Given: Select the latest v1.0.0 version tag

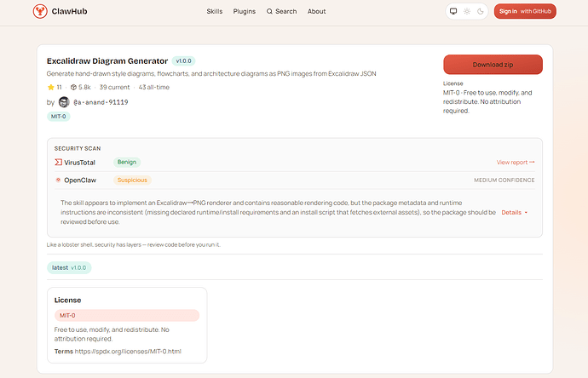Looking at the screenshot, I should [69, 267].
